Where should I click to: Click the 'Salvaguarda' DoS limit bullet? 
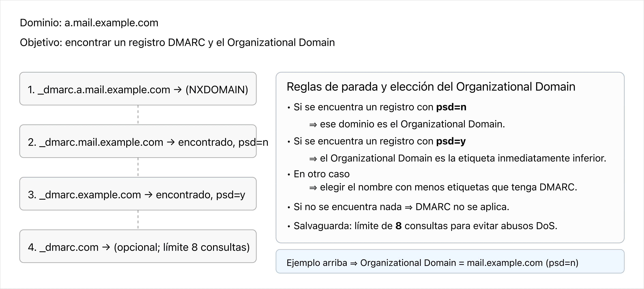(425, 226)
